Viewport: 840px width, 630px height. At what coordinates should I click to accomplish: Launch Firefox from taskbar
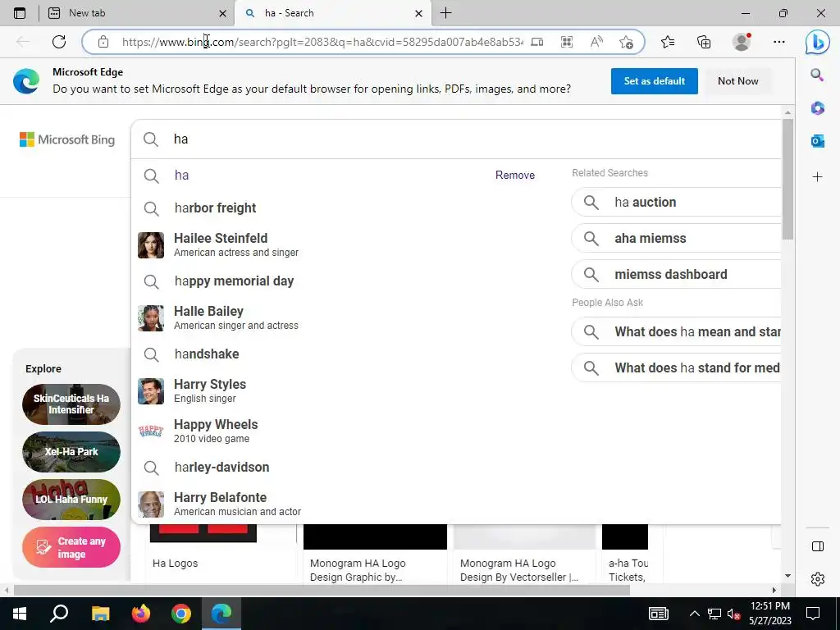point(141,614)
